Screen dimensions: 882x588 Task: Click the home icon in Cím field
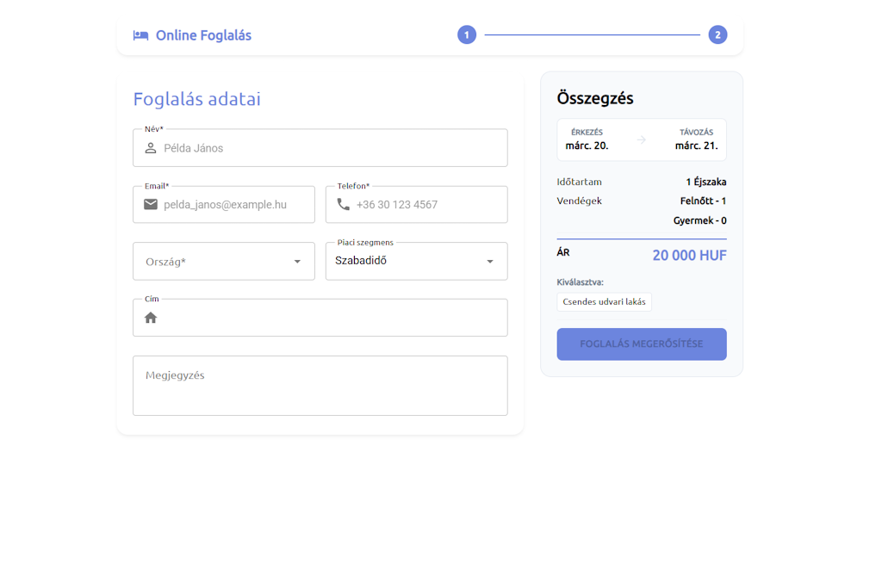pos(151,318)
